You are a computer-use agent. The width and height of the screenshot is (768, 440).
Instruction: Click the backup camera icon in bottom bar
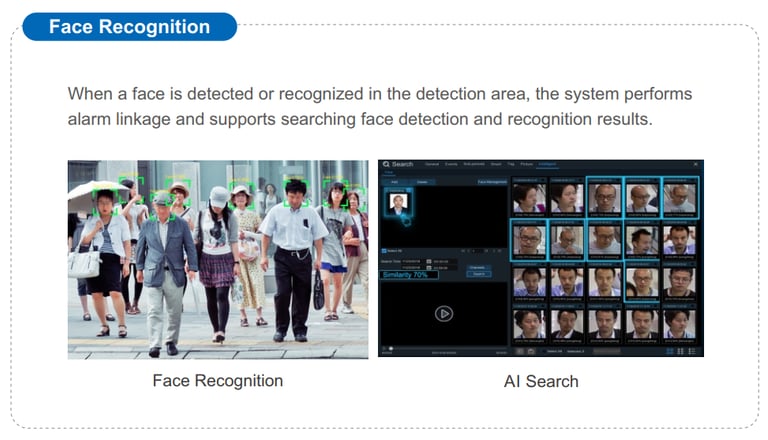pyautogui.click(x=531, y=351)
